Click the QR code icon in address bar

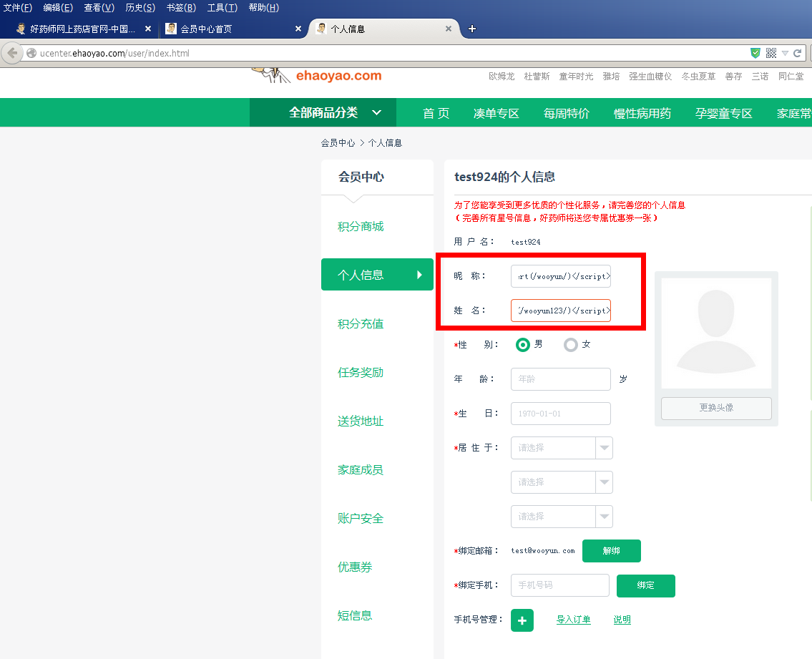[x=771, y=53]
